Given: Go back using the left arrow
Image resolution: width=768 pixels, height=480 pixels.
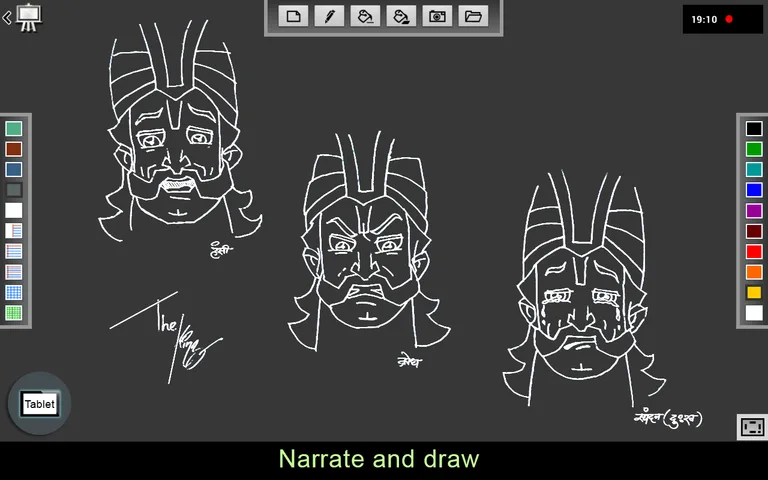Looking at the screenshot, I should (7, 18).
